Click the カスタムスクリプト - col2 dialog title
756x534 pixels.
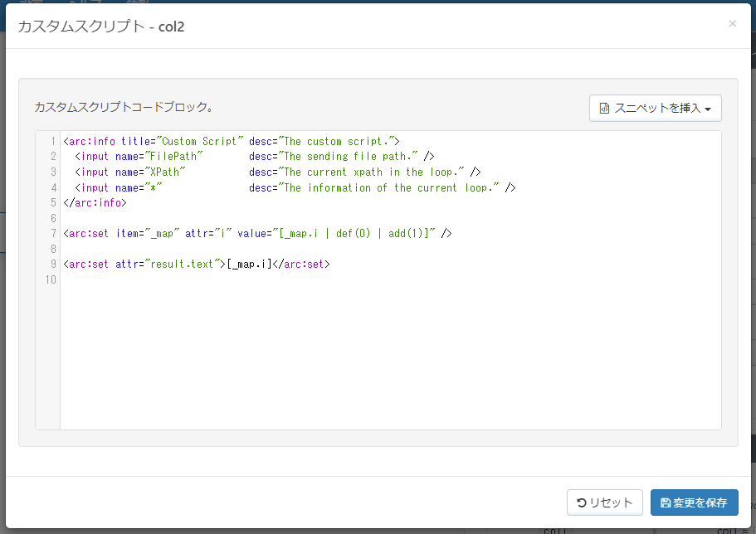coord(101,27)
